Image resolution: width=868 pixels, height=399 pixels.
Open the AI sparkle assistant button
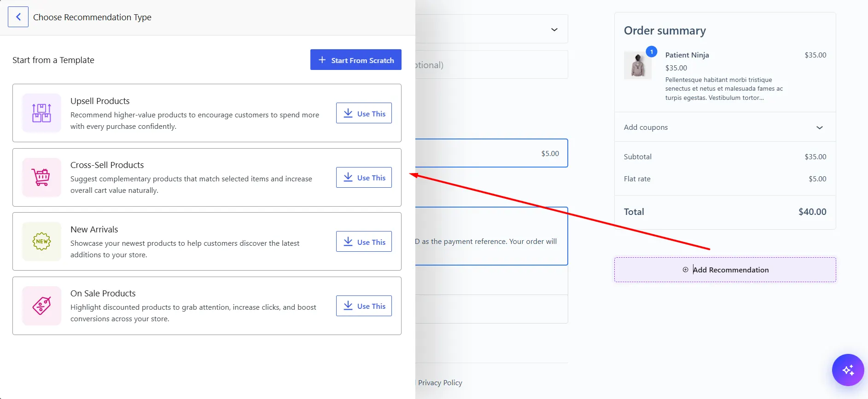click(848, 370)
